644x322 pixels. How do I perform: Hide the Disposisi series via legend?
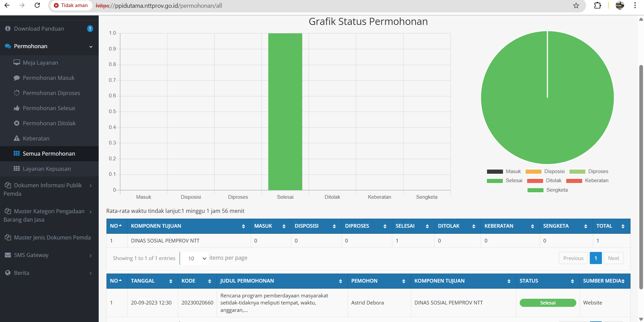tap(545, 172)
